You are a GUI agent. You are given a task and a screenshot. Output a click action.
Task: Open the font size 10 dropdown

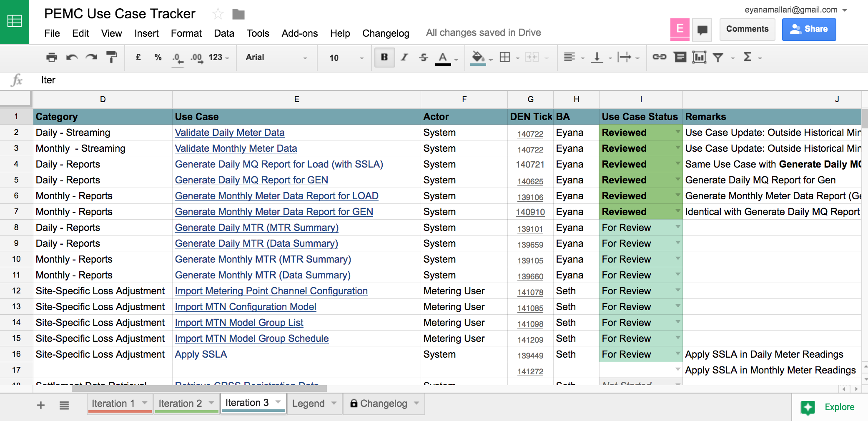coord(346,58)
